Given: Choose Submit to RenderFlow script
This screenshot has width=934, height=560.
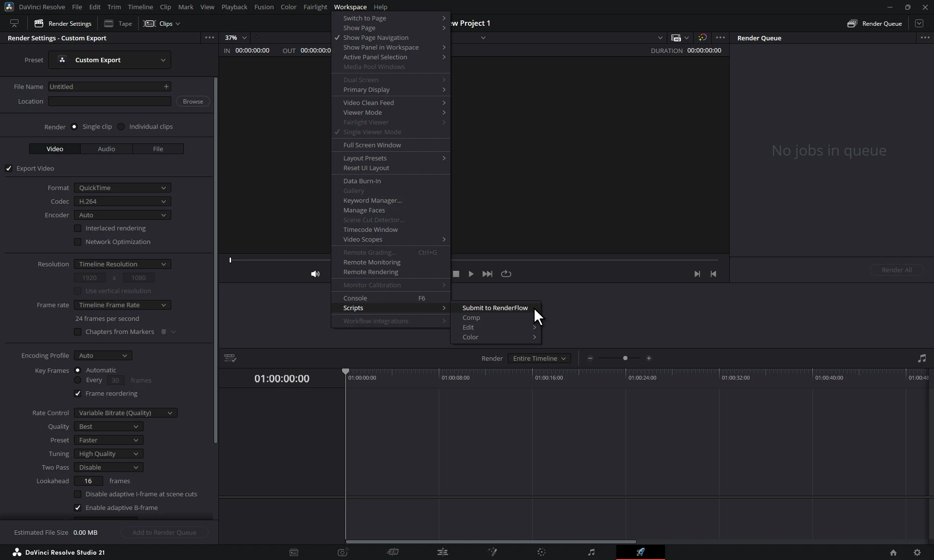Looking at the screenshot, I should click(x=495, y=308).
